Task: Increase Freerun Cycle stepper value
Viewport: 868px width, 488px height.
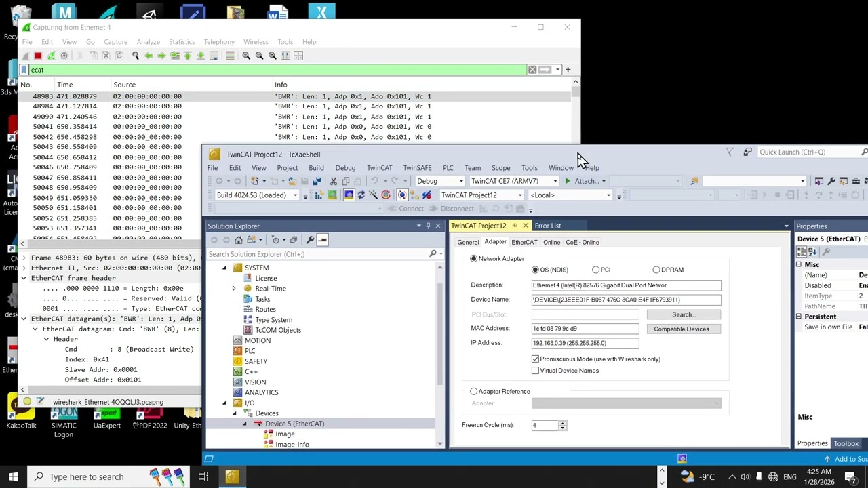Action: [x=562, y=422]
